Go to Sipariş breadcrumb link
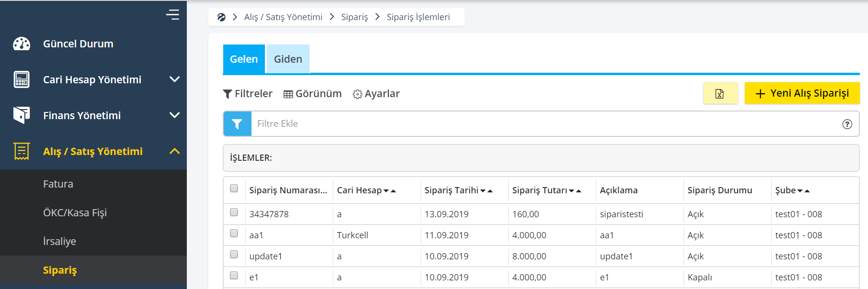The height and width of the screenshot is (289, 868). coord(354,17)
